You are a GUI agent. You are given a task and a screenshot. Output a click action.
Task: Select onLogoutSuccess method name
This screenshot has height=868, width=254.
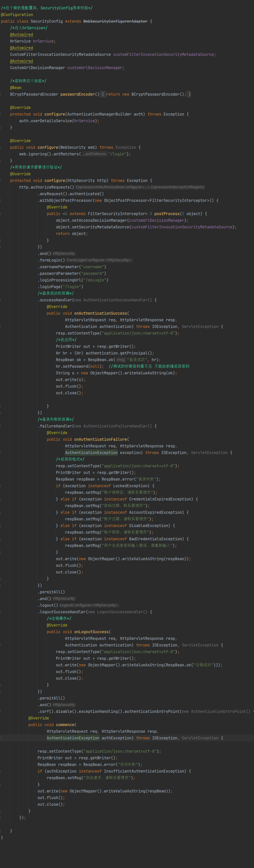91,632
